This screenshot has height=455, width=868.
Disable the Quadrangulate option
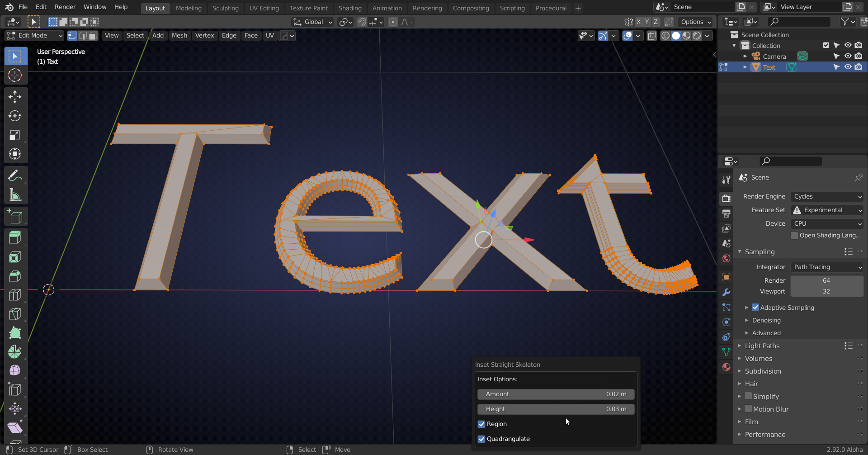(x=481, y=439)
